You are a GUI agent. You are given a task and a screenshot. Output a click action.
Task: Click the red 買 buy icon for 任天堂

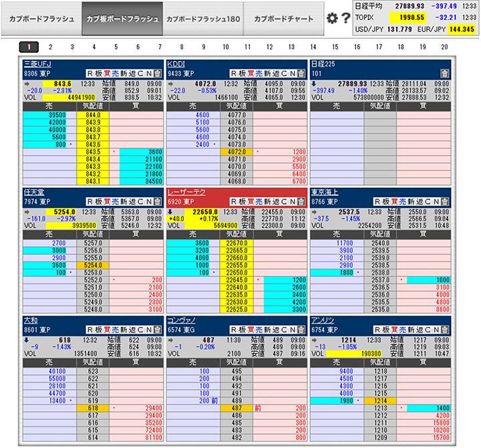[x=107, y=201]
